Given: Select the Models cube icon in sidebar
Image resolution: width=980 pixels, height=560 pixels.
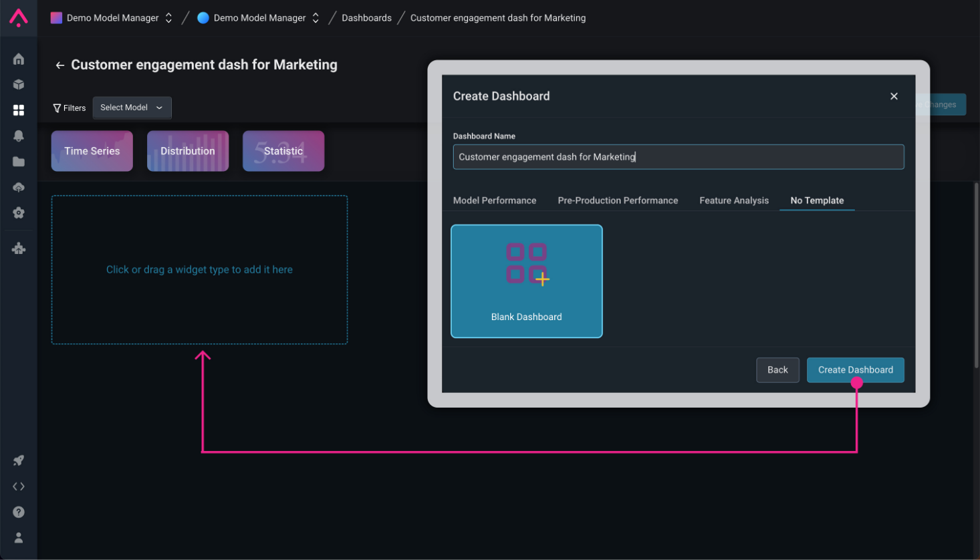Looking at the screenshot, I should pos(19,84).
